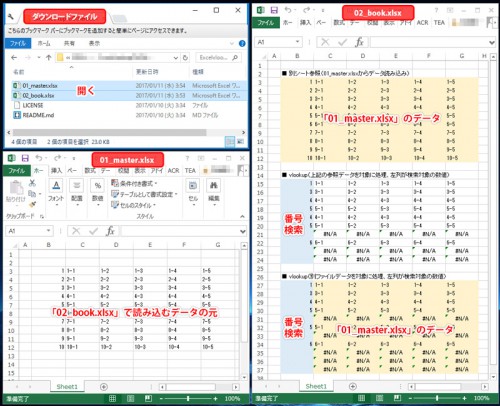Screen dimensions: 500x406
Task: Switch to 挿入 tab in 01_master.xlsx
Action: click(x=56, y=171)
